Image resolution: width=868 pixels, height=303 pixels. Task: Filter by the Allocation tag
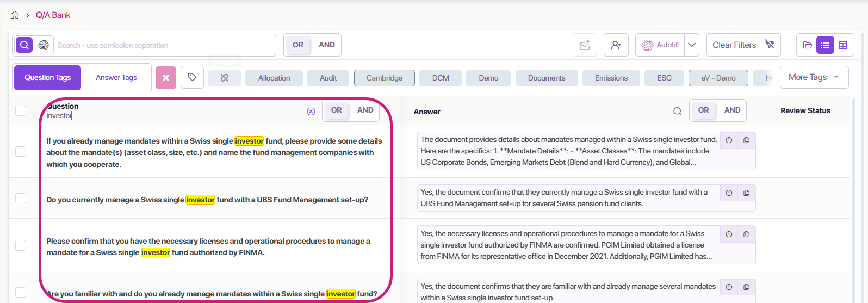coord(274,78)
